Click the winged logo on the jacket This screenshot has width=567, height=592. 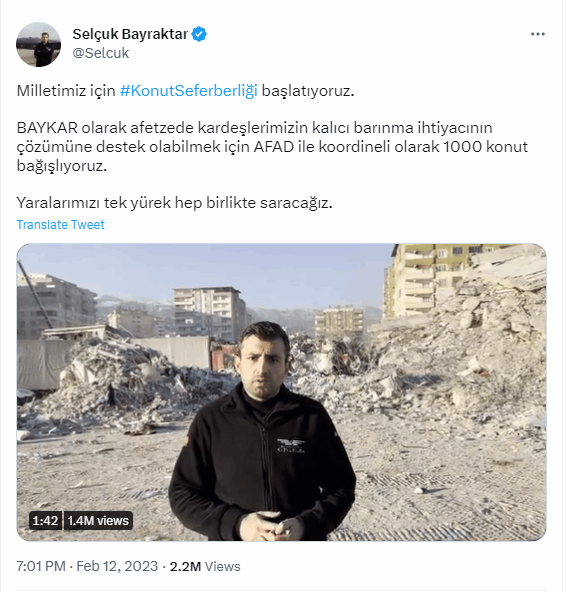point(291,446)
